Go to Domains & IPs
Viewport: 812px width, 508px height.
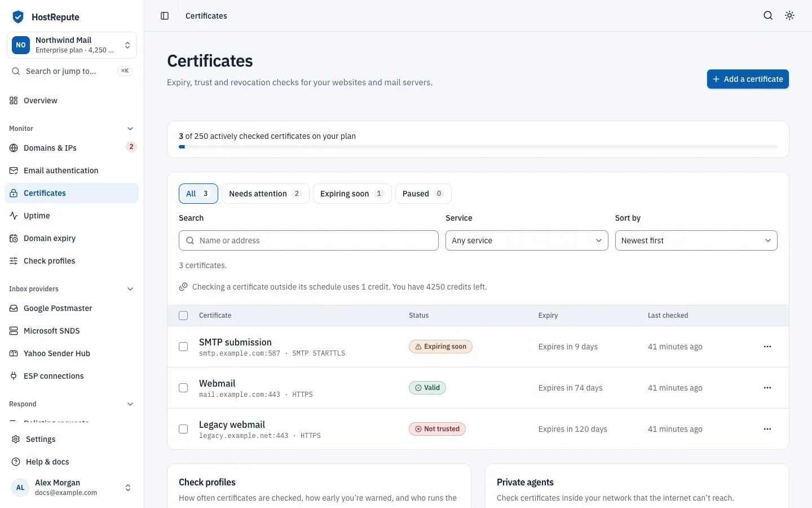[x=72, y=148]
